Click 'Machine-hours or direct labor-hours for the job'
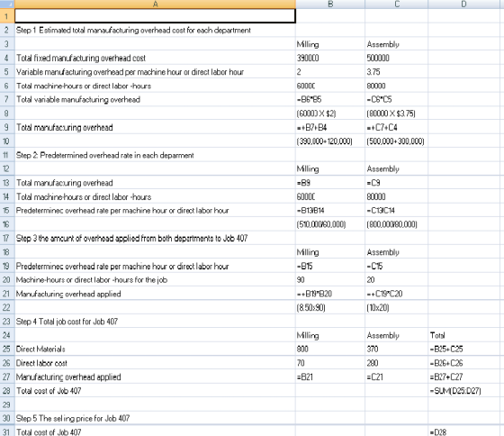Screen dimensions: 504x436 [x=155, y=280]
